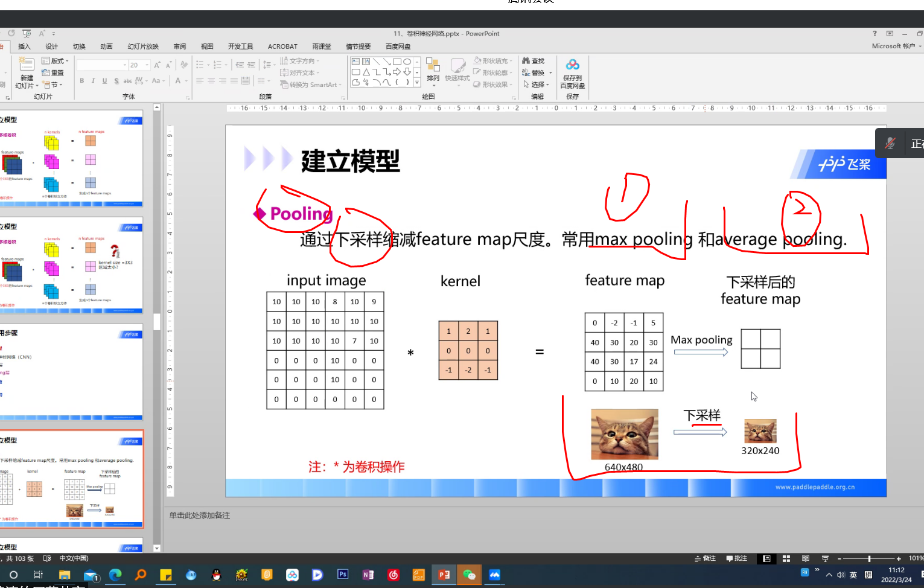Open the Animations (动画) tab
This screenshot has height=588, width=924.
pos(107,46)
